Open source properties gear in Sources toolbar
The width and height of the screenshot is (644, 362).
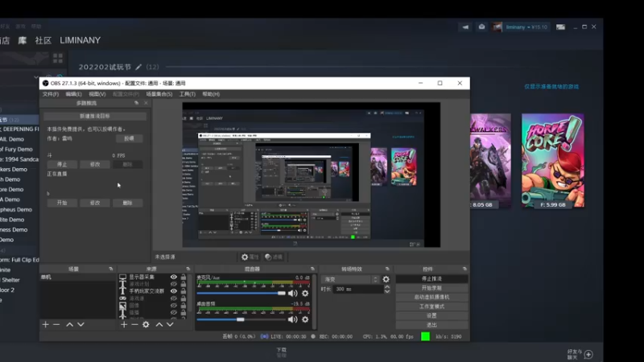coord(146,325)
